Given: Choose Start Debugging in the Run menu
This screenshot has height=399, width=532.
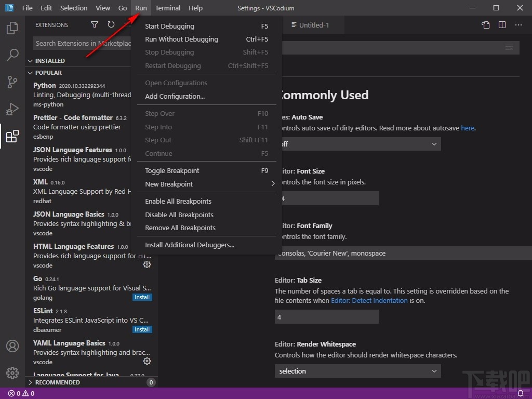Looking at the screenshot, I should pyautogui.click(x=169, y=26).
